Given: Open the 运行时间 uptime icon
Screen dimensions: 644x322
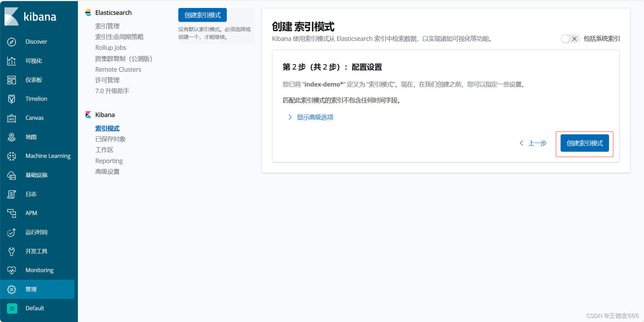Looking at the screenshot, I should click(x=11, y=232).
